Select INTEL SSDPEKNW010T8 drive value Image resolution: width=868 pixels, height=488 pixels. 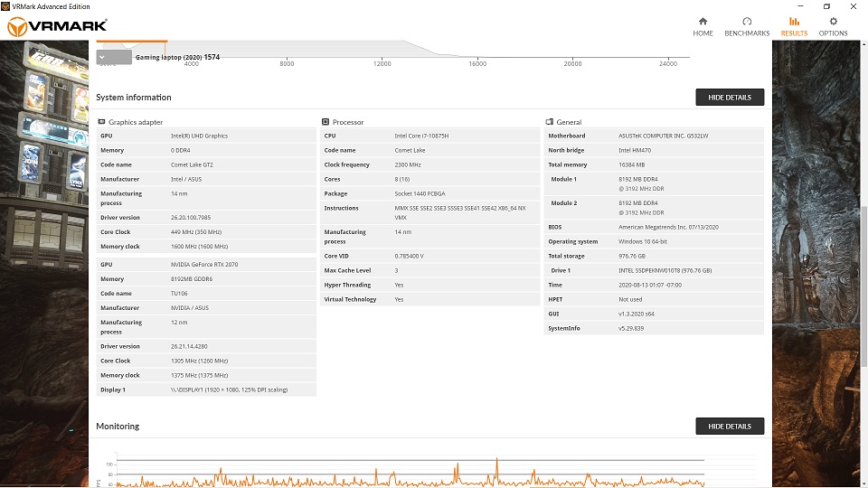665,270
